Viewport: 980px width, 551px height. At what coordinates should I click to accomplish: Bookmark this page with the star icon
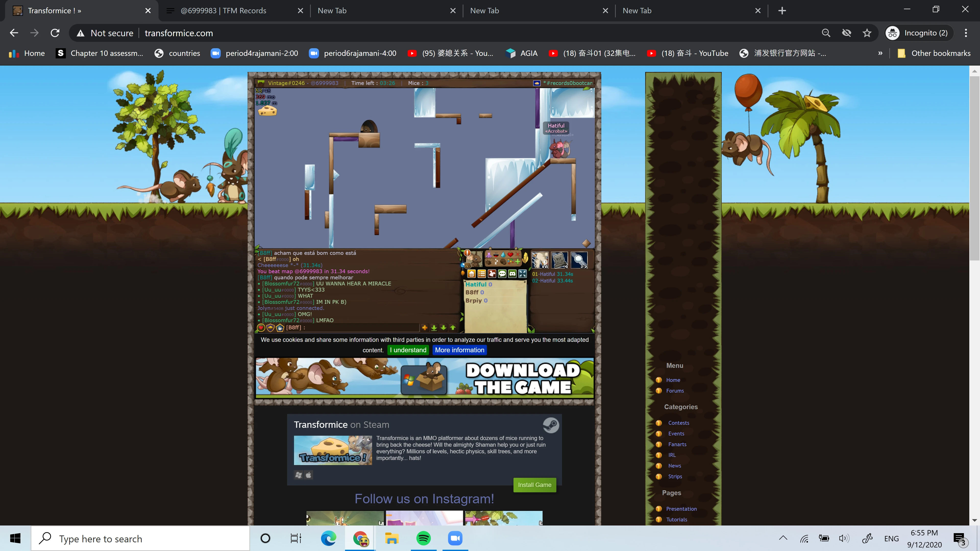[x=867, y=33]
